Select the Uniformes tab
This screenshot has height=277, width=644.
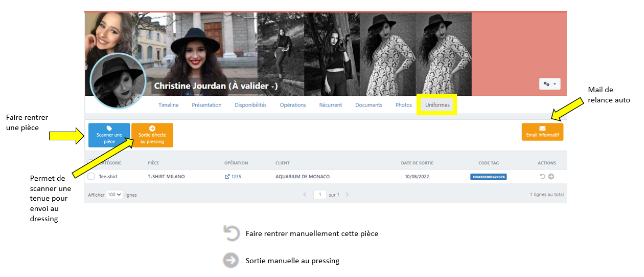coord(438,105)
